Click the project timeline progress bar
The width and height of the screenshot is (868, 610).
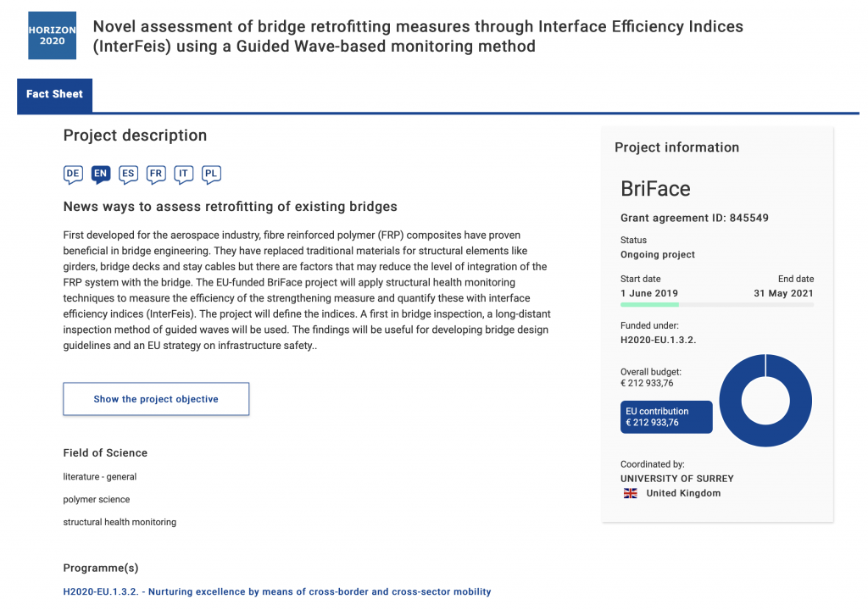(717, 304)
